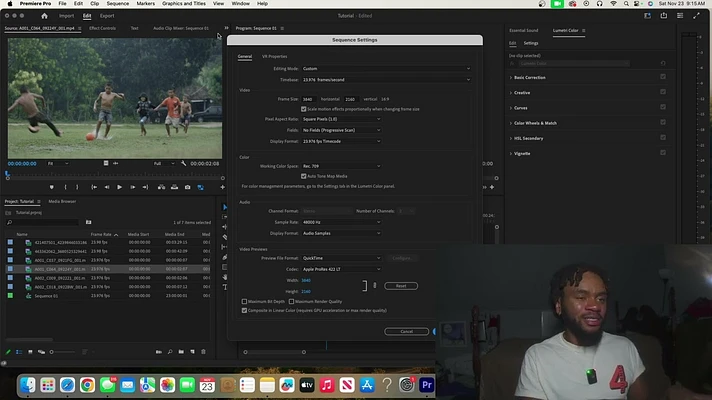The width and height of the screenshot is (712, 400).
Task: Toggle Auto Tone Map Media checkbox
Action: click(x=303, y=176)
